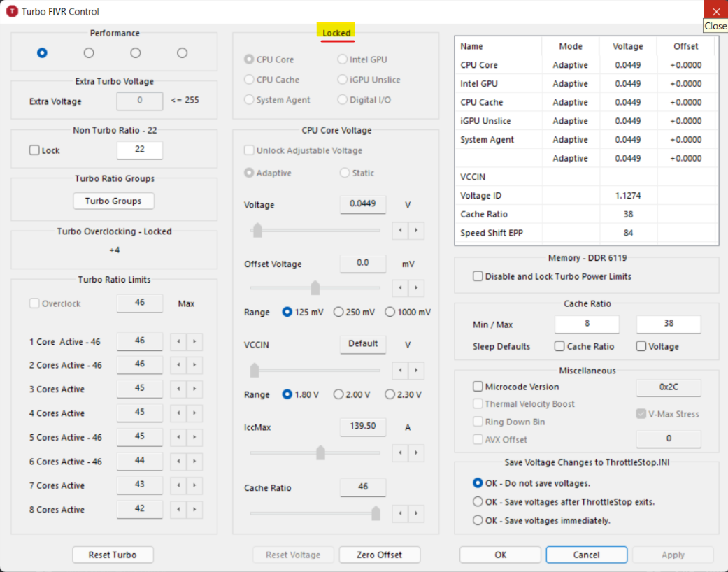This screenshot has width=728, height=572.
Task: Select OK - Save voltages after ThrottleStop exits
Action: point(478,502)
